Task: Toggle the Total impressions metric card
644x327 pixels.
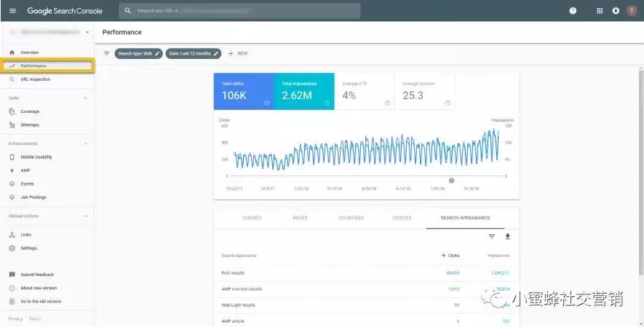Action: (304, 91)
